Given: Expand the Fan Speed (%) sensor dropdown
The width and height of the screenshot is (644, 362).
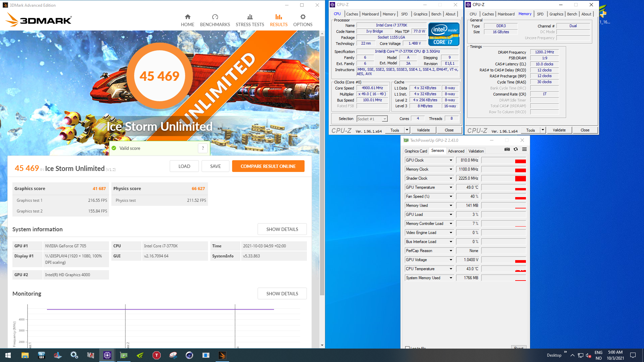Looking at the screenshot, I should pos(451,196).
